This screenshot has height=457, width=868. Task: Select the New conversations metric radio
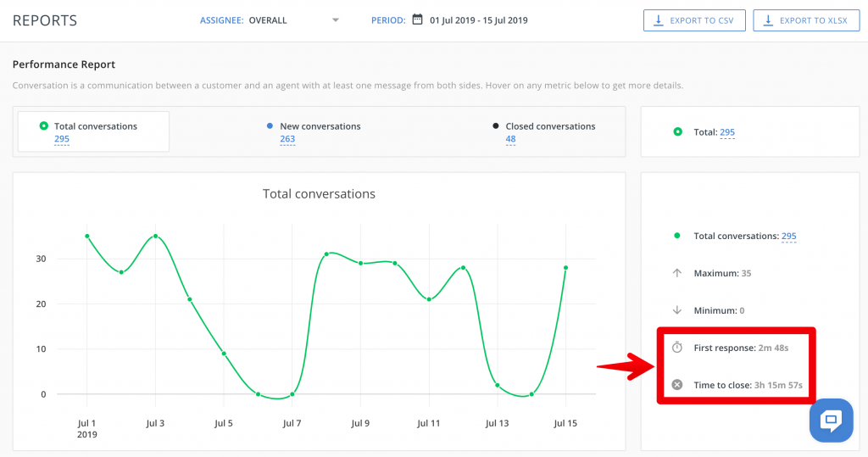[x=270, y=125]
